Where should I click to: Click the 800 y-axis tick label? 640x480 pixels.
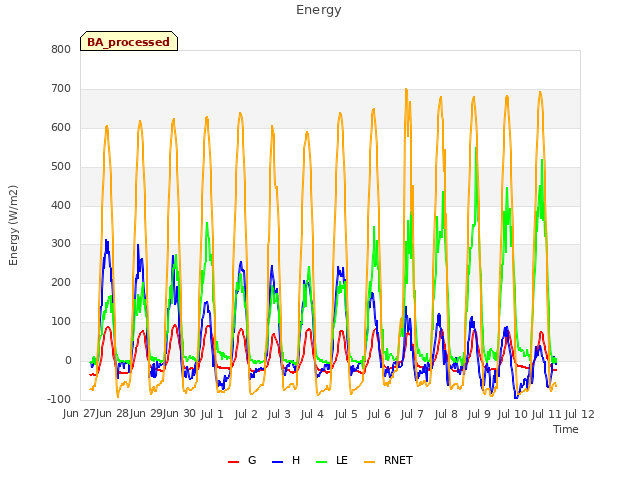click(x=61, y=49)
